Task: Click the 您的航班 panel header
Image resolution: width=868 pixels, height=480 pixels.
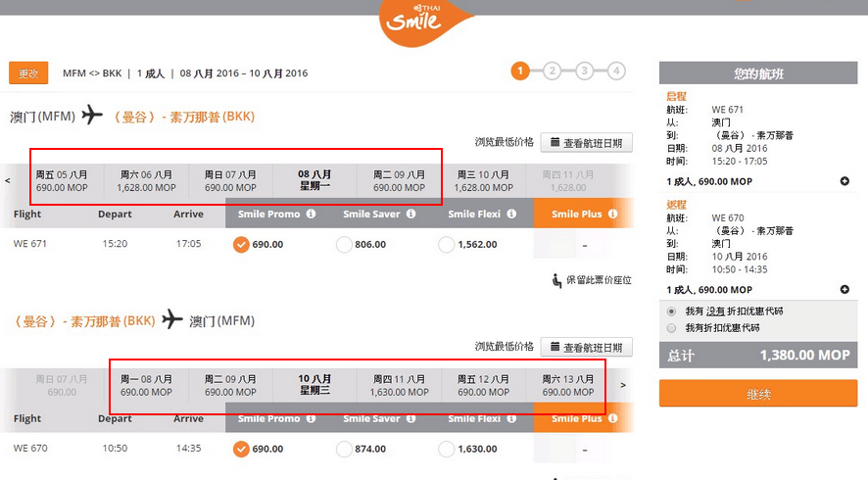Action: (x=758, y=73)
